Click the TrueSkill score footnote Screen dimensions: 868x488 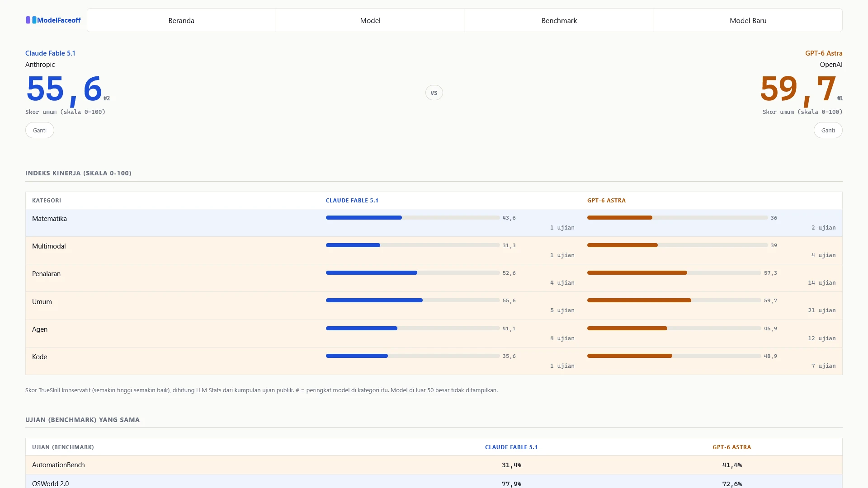coord(261,390)
